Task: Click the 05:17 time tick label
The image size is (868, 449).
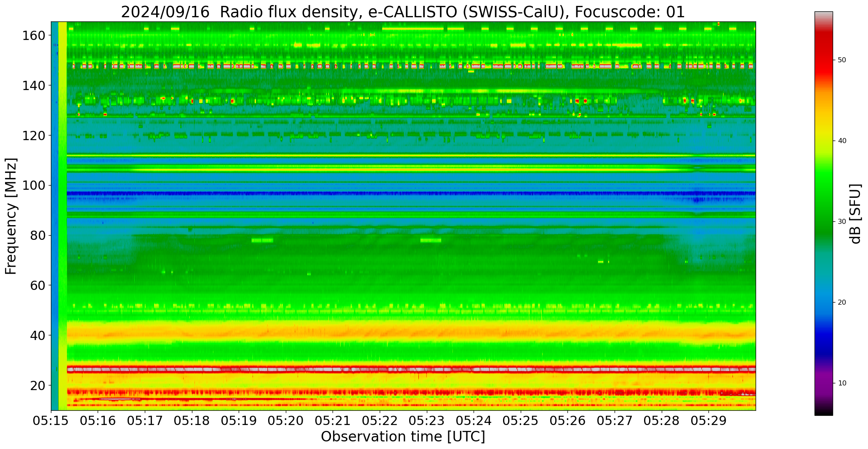Action: pyautogui.click(x=145, y=421)
